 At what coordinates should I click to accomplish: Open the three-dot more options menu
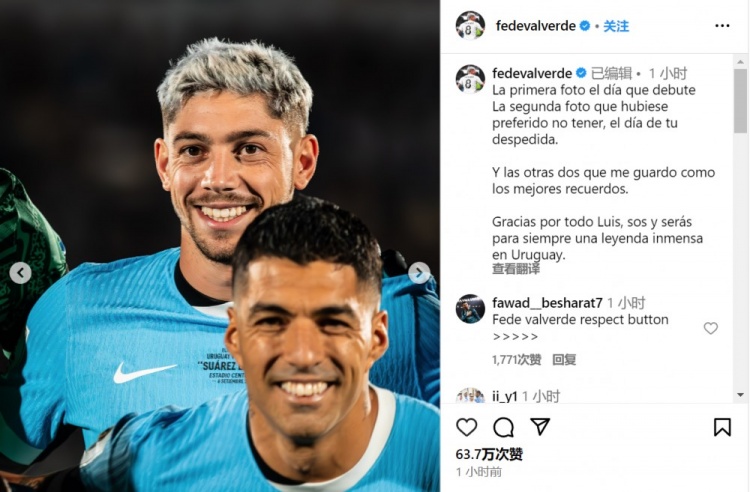click(x=722, y=26)
